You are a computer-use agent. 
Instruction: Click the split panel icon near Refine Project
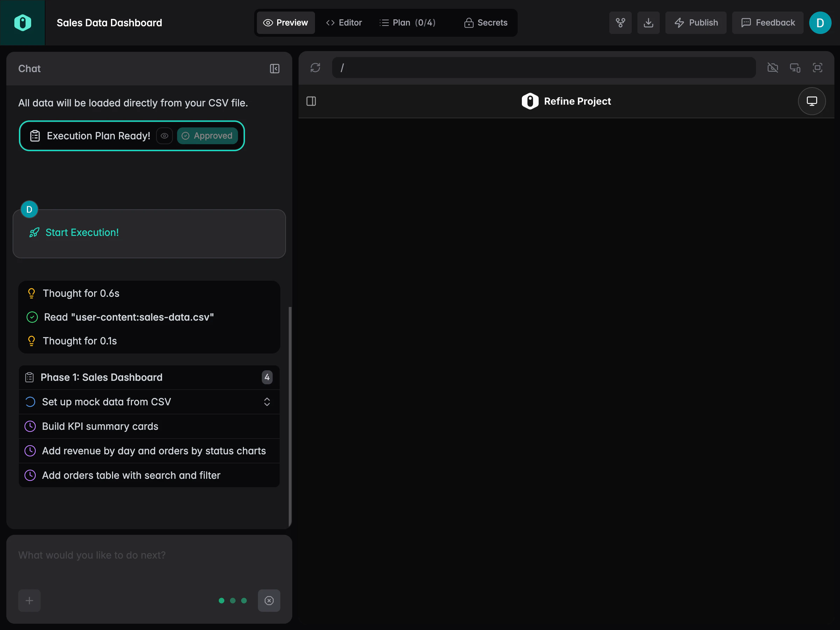click(x=311, y=101)
